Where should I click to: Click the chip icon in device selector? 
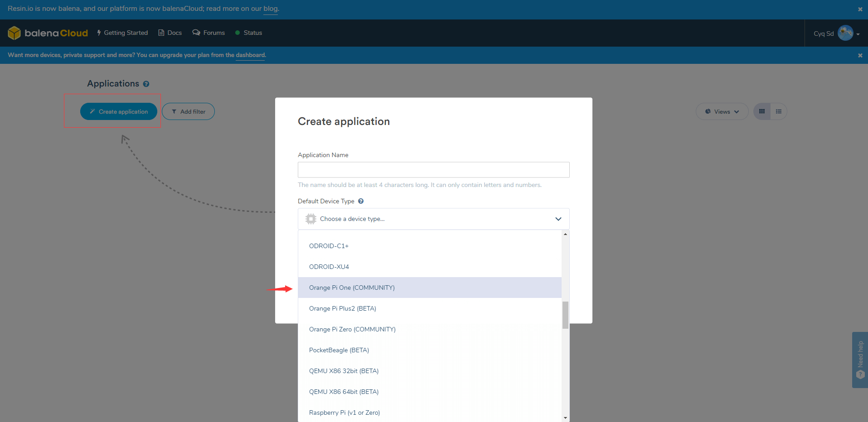click(310, 219)
